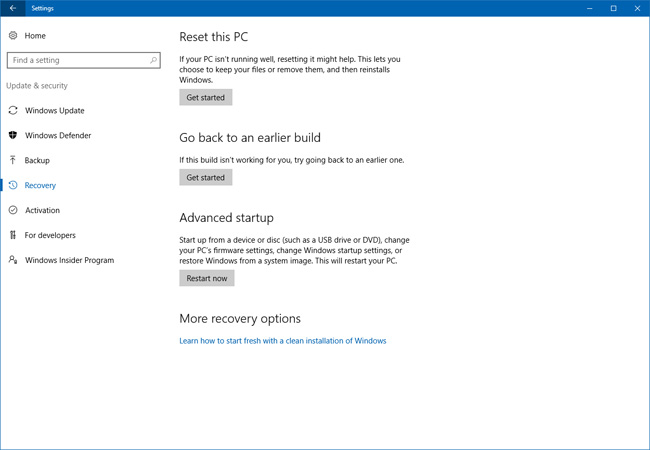The width and height of the screenshot is (650, 450).
Task: Select the Recovery sidebar item
Action: 40,185
